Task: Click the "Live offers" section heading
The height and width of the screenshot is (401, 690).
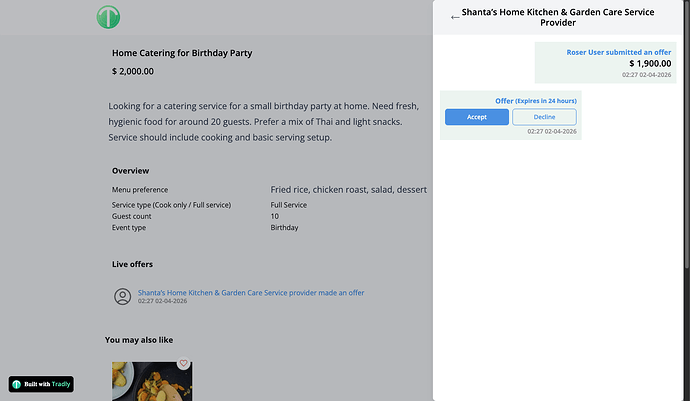Action: [x=133, y=265]
